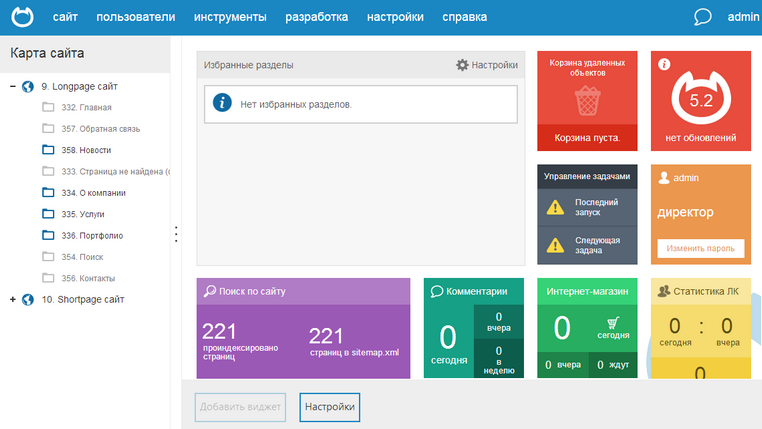Click folder icon next to 334. О компании
Screen dimensions: 762x429
(x=48, y=192)
